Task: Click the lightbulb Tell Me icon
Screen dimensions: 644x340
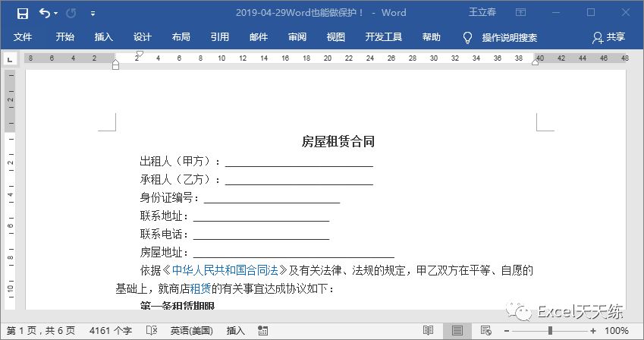Action: pyautogui.click(x=467, y=37)
